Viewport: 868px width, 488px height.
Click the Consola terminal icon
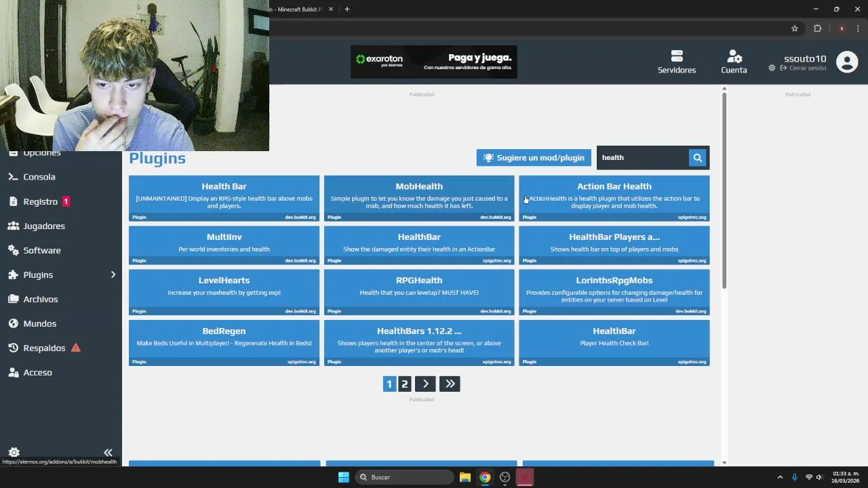click(x=13, y=177)
